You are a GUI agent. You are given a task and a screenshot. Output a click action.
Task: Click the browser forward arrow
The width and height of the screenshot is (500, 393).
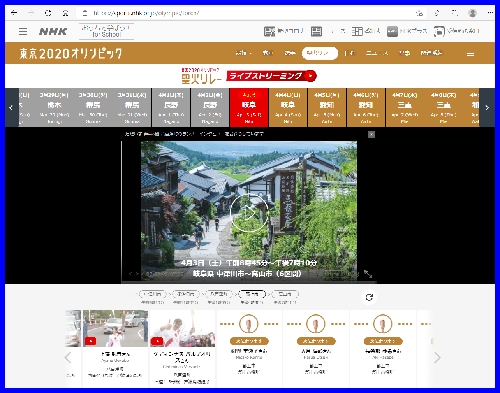coord(31,13)
